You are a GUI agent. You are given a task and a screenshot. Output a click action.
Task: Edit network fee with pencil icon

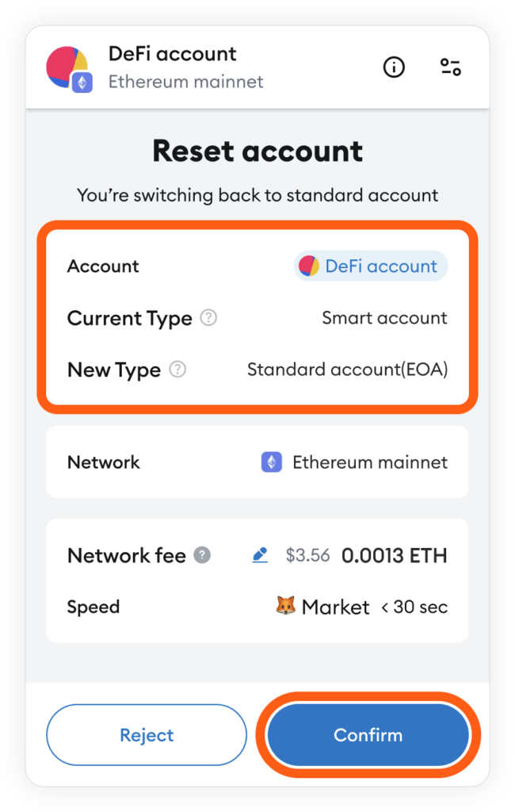[260, 555]
